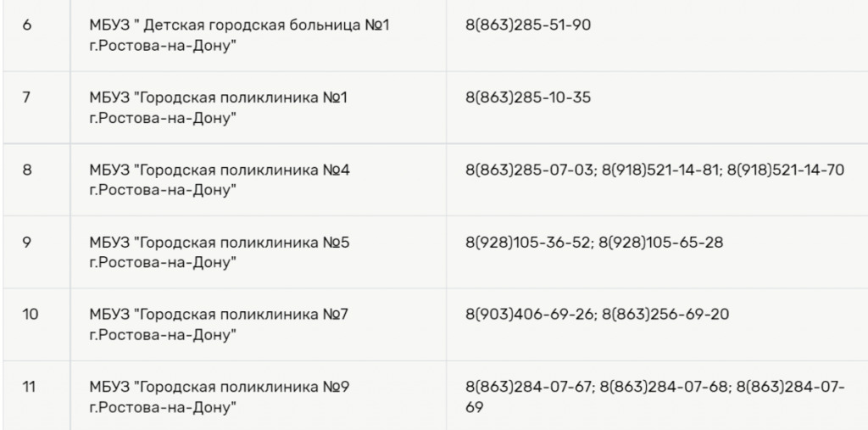Viewport: 868px width, 430px height.
Task: Select "Городская поликлиника №4" entry
Action: pos(220,179)
